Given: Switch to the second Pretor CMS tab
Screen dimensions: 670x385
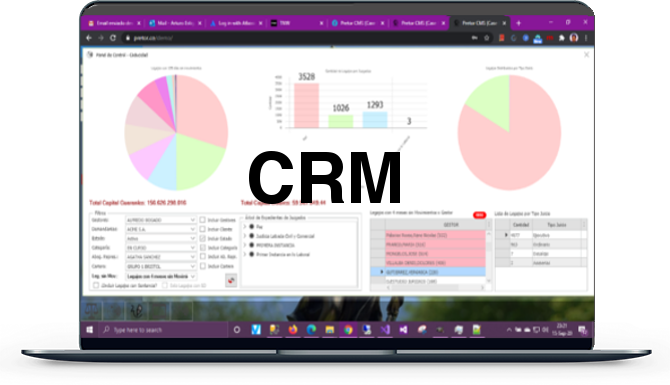Looking at the screenshot, I should tap(419, 23).
